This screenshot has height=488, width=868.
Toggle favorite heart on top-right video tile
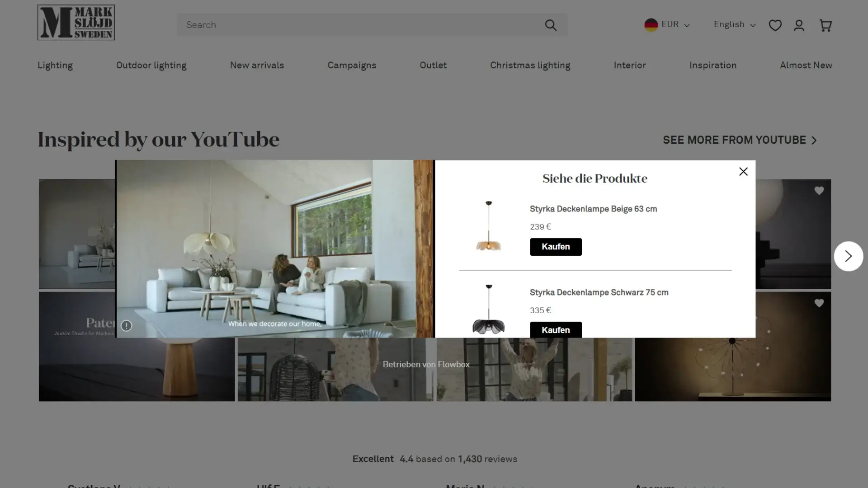(819, 191)
